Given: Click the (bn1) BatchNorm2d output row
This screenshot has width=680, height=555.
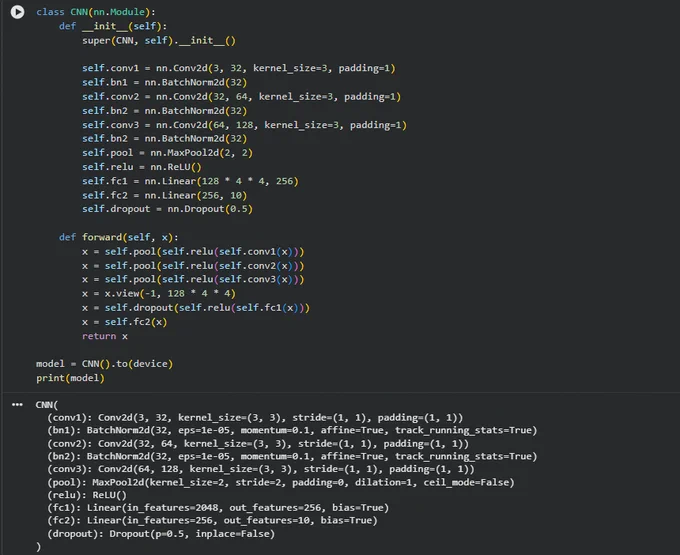Looking at the screenshot, I should (292, 430).
